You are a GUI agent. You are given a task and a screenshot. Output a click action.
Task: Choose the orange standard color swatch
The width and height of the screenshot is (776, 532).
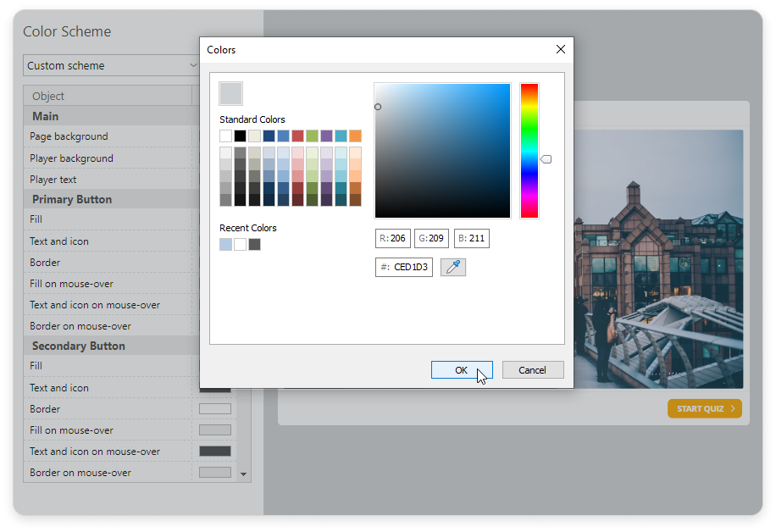[355, 136]
